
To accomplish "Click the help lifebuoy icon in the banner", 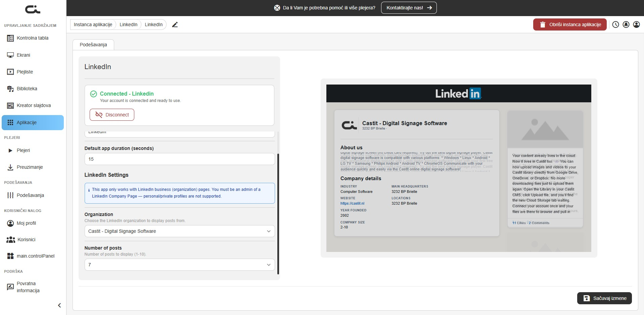I will (277, 8).
